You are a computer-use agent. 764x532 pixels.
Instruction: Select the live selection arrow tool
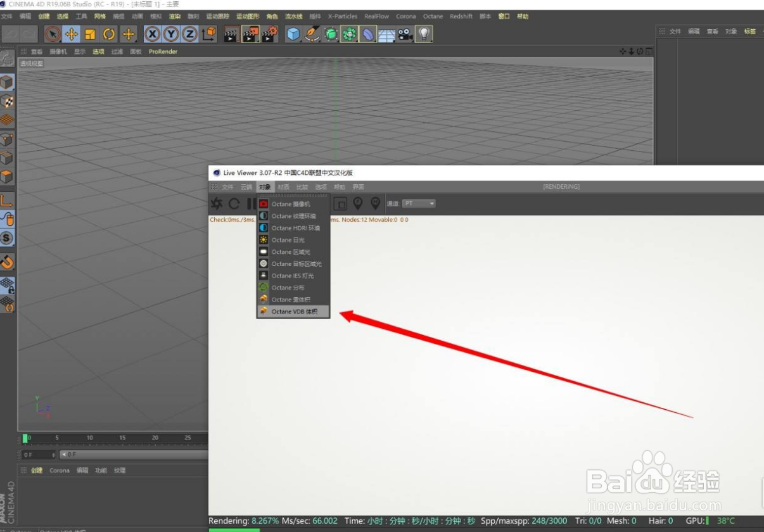tap(53, 34)
